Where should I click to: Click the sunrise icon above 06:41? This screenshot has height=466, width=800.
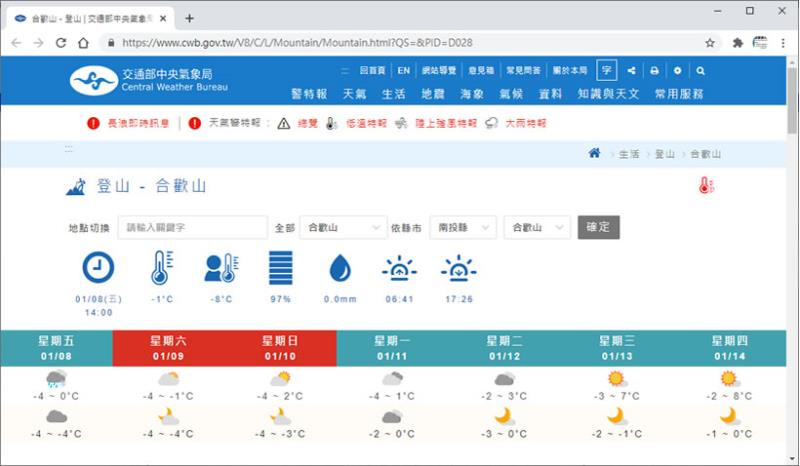(x=399, y=268)
